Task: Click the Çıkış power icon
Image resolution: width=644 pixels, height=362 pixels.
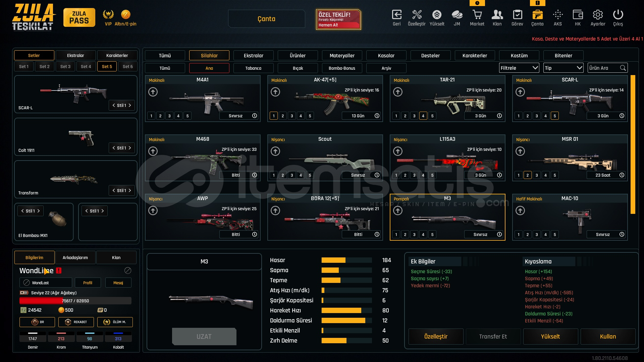Action: (618, 15)
